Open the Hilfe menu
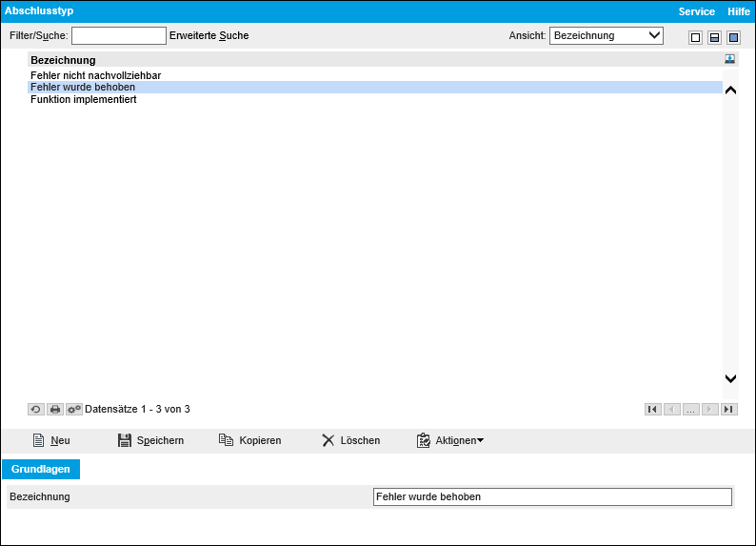This screenshot has width=756, height=546. point(739,11)
